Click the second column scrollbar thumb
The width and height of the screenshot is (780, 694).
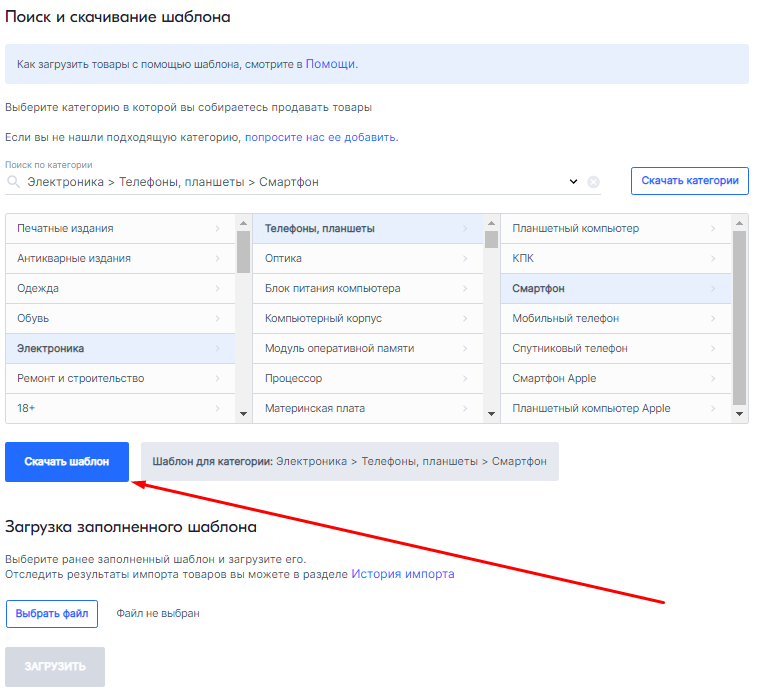point(491,239)
